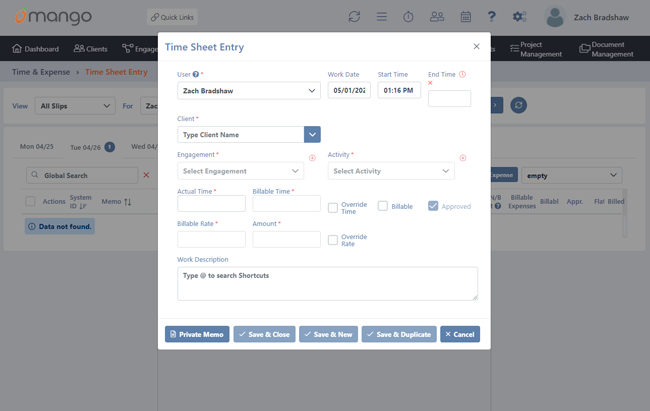The height and width of the screenshot is (411, 650).
Task: Open the Select Engagement dropdown
Action: 240,171
